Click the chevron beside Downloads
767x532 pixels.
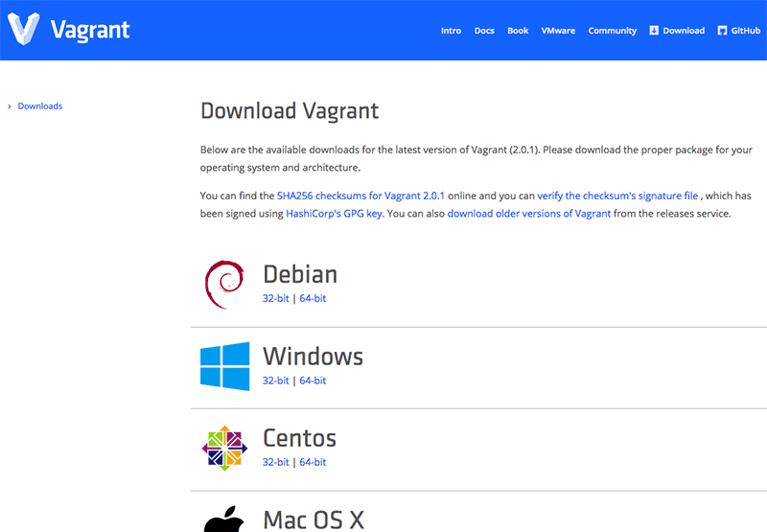(x=10, y=106)
